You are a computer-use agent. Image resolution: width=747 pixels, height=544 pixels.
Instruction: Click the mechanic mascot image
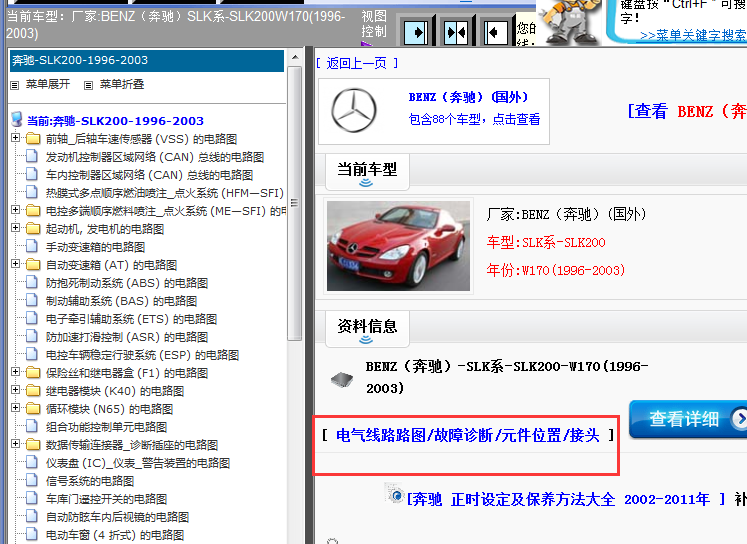pyautogui.click(x=570, y=22)
